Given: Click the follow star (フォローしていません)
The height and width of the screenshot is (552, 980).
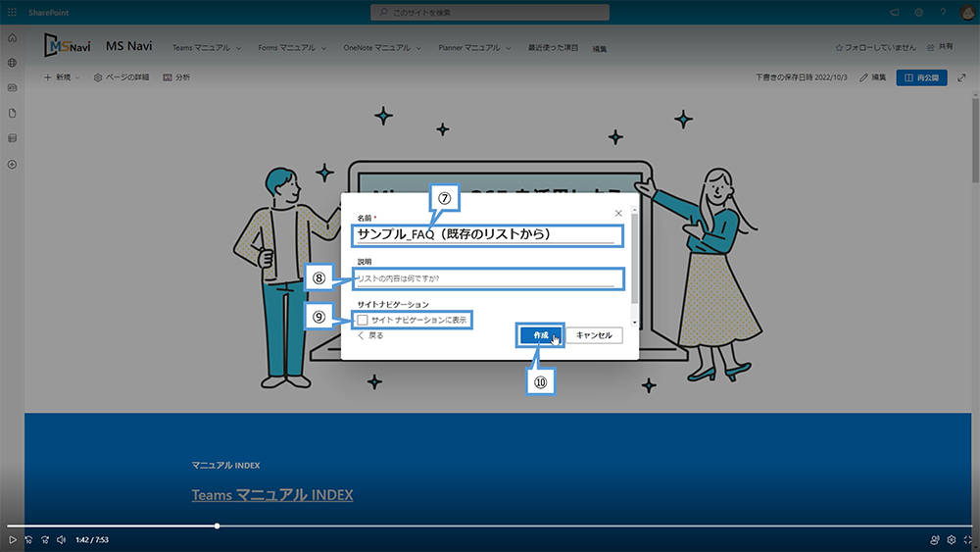Looking at the screenshot, I should (x=875, y=47).
